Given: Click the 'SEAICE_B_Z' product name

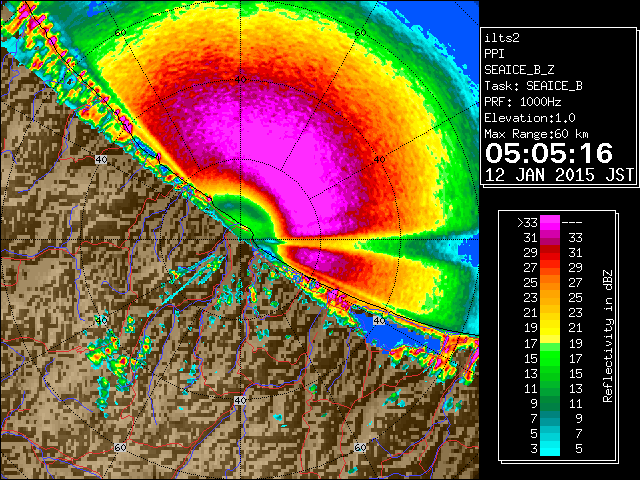Looking at the screenshot, I should [519, 70].
